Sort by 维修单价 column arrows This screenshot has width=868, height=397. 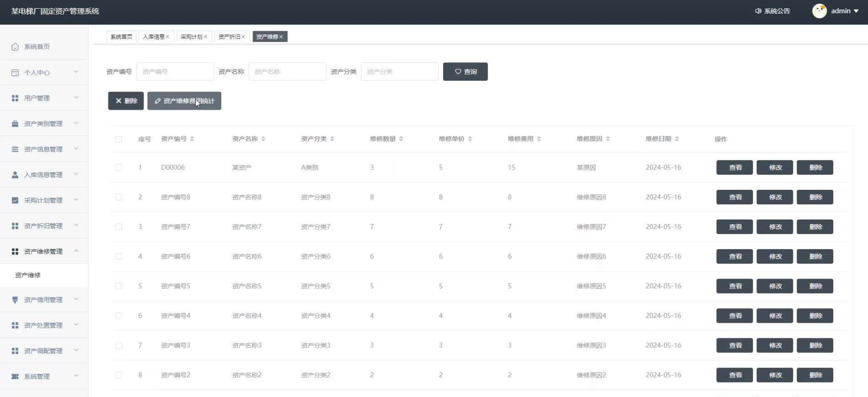click(x=470, y=139)
